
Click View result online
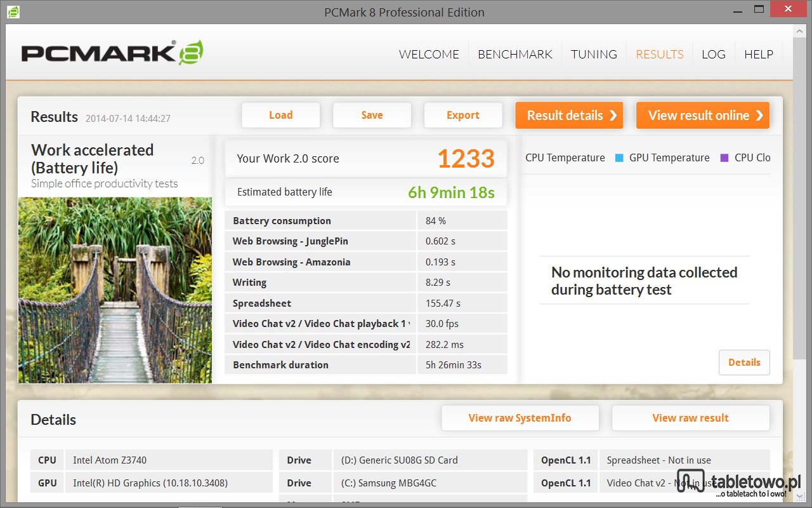[703, 115]
